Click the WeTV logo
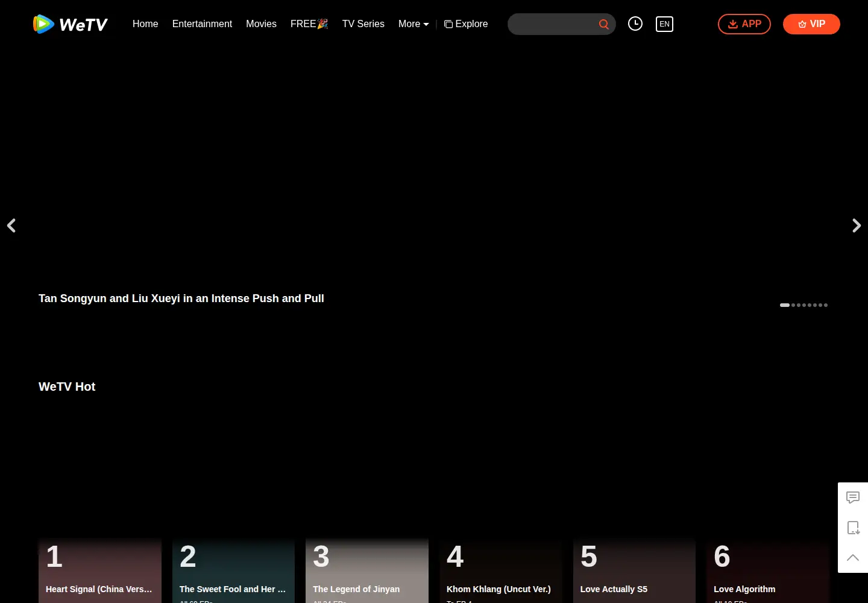This screenshot has width=868, height=603. [70, 24]
